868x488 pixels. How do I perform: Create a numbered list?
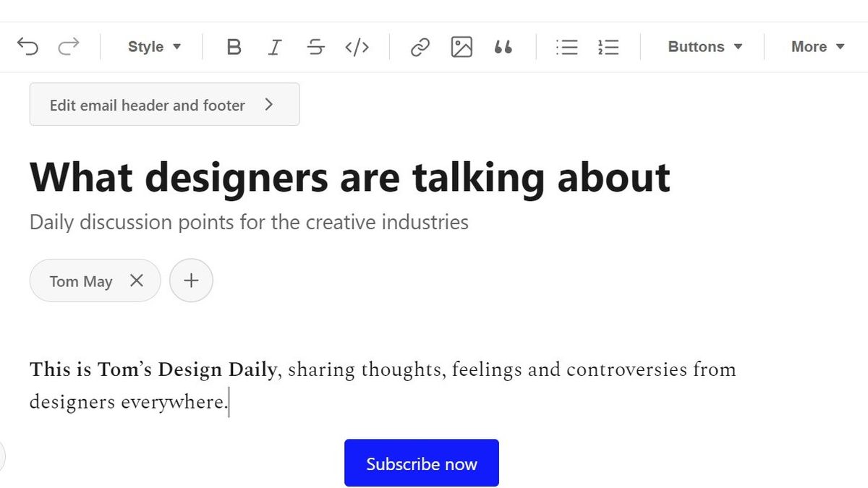click(608, 47)
